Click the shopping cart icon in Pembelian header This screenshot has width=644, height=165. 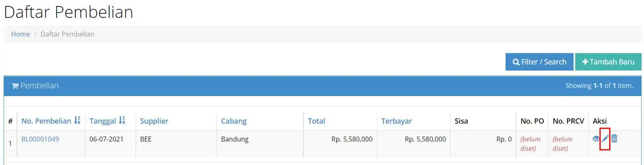[x=15, y=86]
